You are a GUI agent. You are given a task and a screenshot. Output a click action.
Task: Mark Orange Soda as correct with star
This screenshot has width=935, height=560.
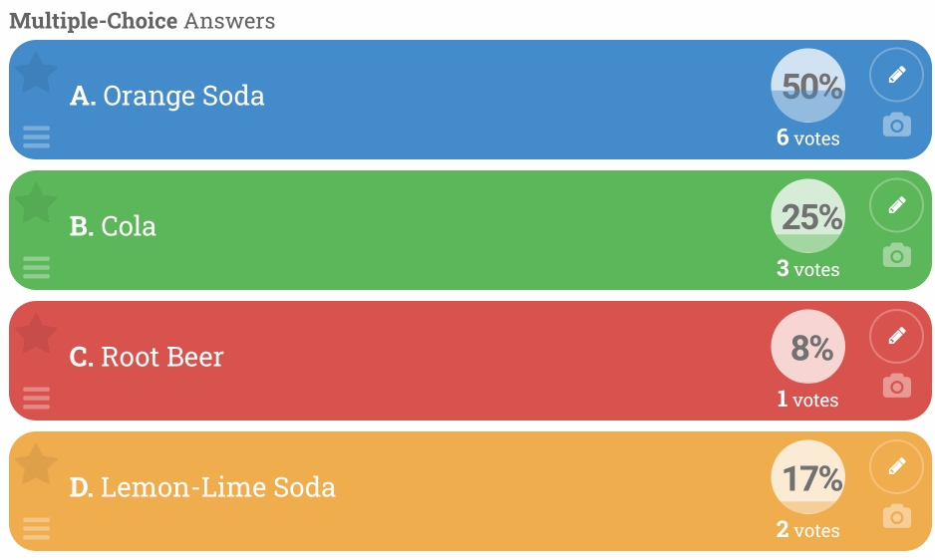pyautogui.click(x=36, y=73)
